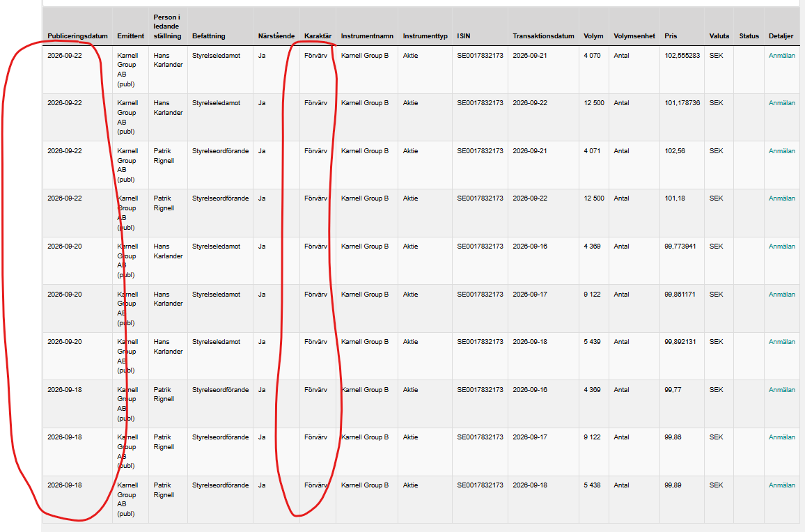
Task: Click volume 12 500 in the 101,178736 row
Action: 594,103
